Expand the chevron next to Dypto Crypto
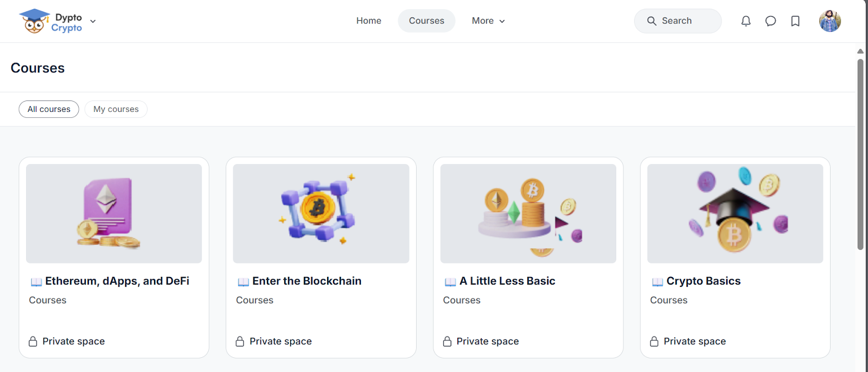The image size is (868, 372). click(x=93, y=21)
